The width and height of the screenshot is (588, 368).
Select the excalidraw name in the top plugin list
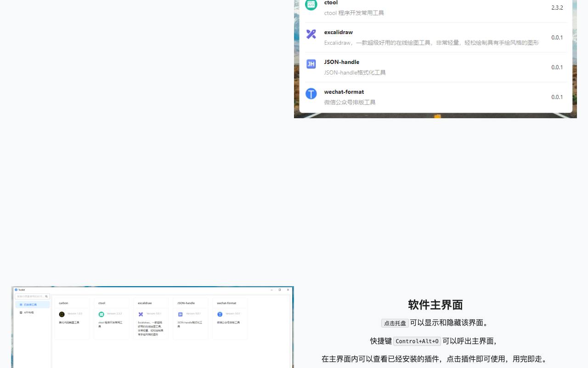click(x=339, y=32)
